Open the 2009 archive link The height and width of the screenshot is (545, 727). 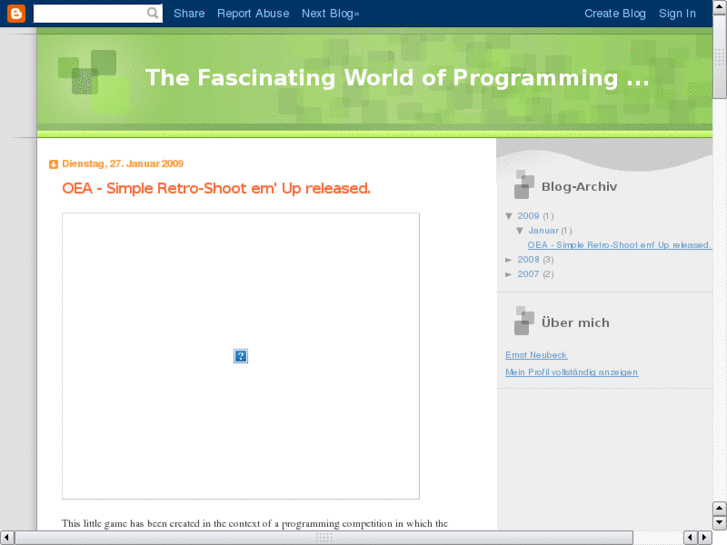(x=528, y=216)
